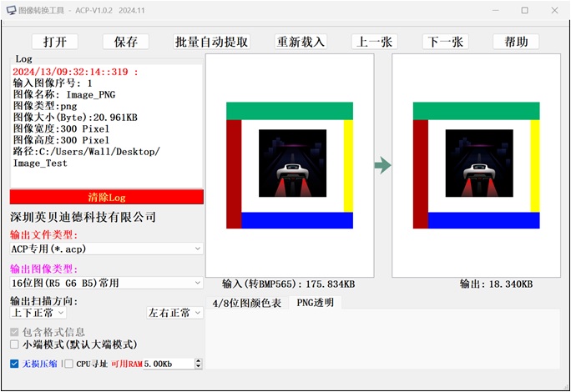
Task: Select the PNG透明 tab
Action: [316, 303]
